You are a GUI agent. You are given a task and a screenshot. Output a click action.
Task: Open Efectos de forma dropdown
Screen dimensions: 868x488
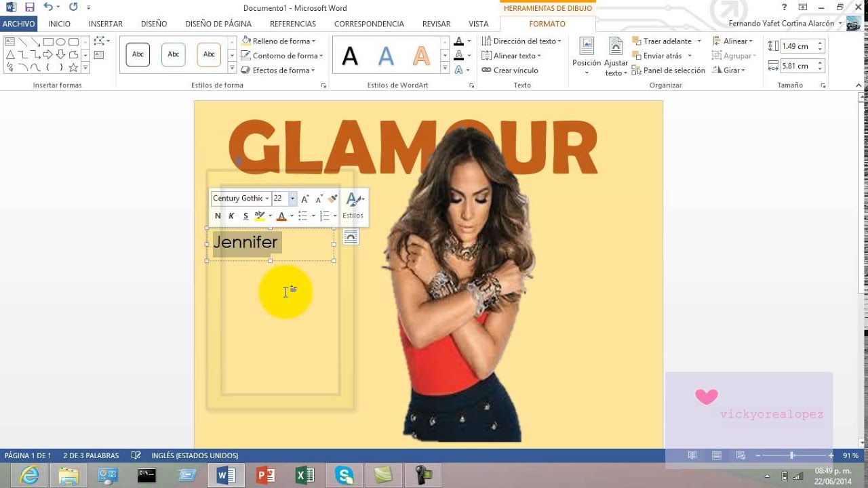coord(279,70)
